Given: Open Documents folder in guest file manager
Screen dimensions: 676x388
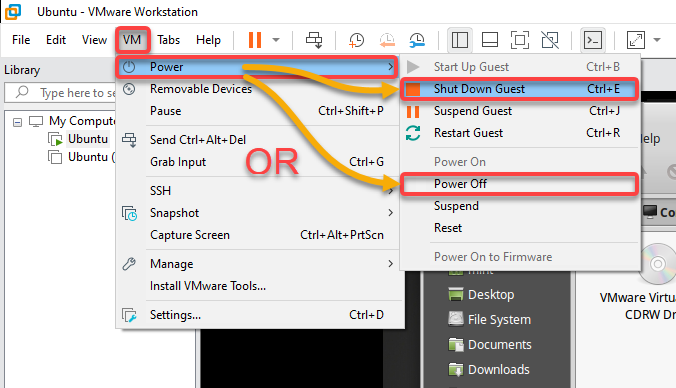Looking at the screenshot, I should 490,344.
